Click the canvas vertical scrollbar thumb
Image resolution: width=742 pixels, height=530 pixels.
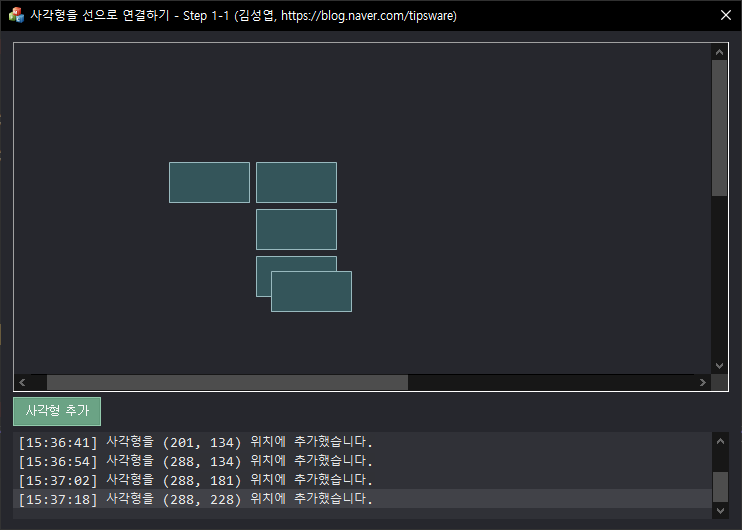pyautogui.click(x=719, y=127)
